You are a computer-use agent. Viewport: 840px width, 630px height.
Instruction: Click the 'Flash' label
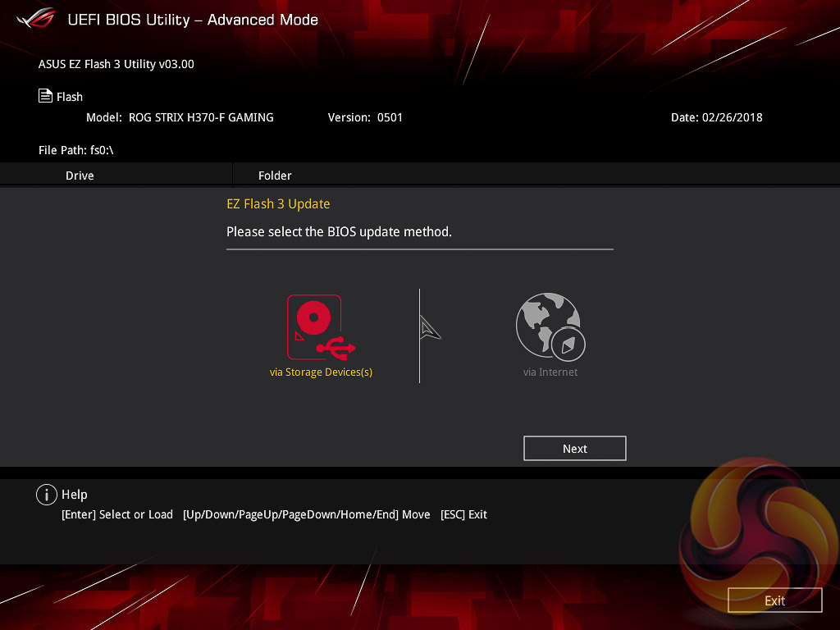[x=70, y=97]
